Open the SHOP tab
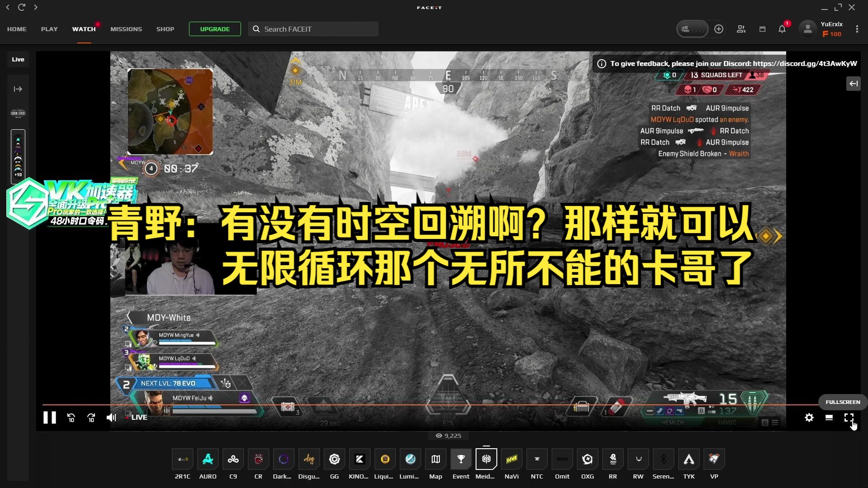The width and height of the screenshot is (868, 488). 165,29
